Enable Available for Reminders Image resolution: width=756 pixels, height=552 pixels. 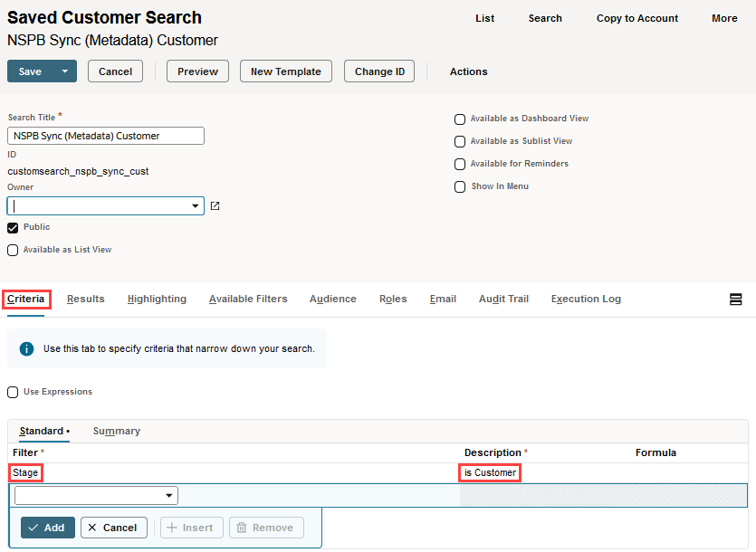point(460,165)
